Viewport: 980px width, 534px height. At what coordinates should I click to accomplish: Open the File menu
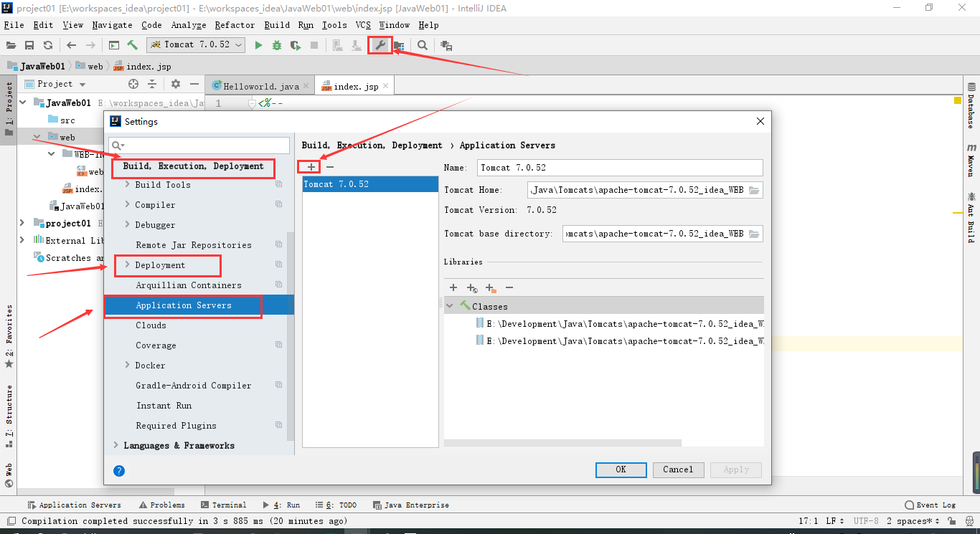click(14, 24)
